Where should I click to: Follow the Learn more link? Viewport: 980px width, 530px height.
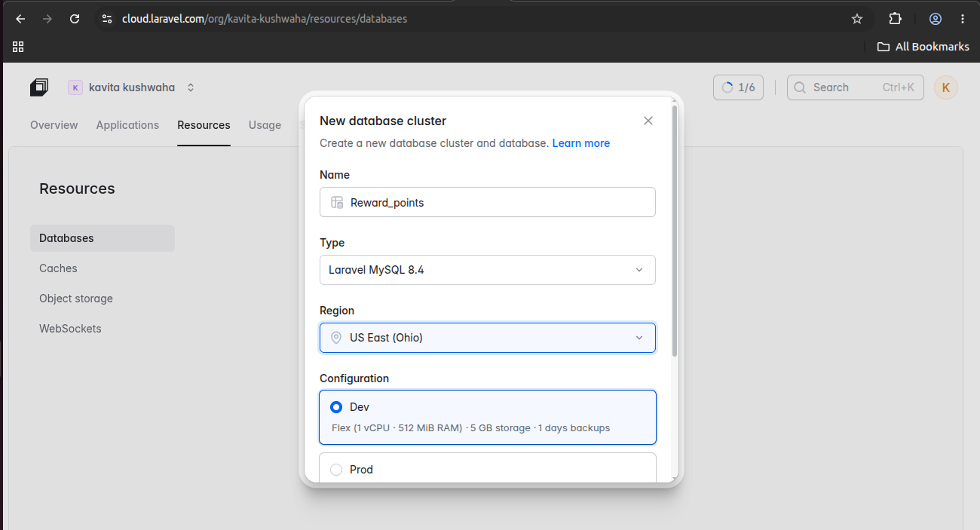[581, 143]
